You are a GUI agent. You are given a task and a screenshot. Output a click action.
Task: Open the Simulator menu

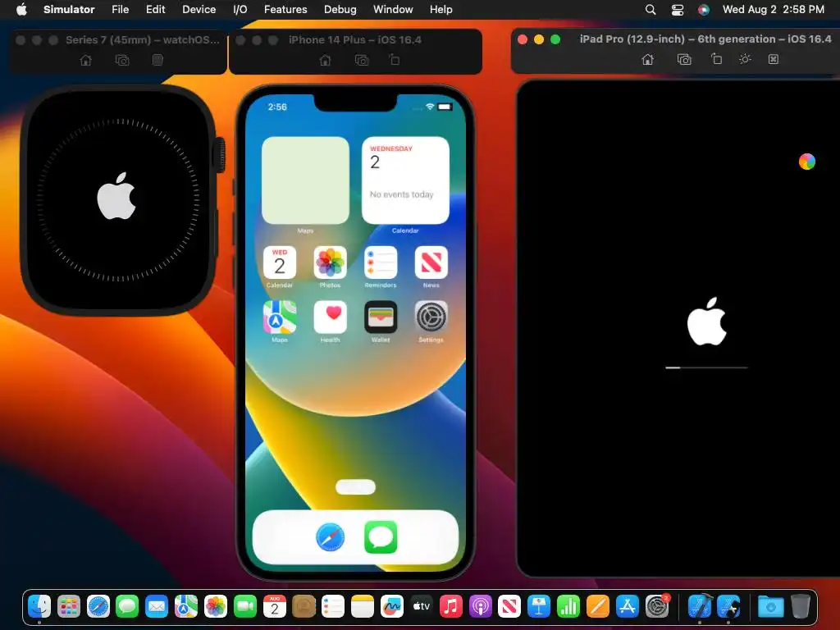click(69, 9)
